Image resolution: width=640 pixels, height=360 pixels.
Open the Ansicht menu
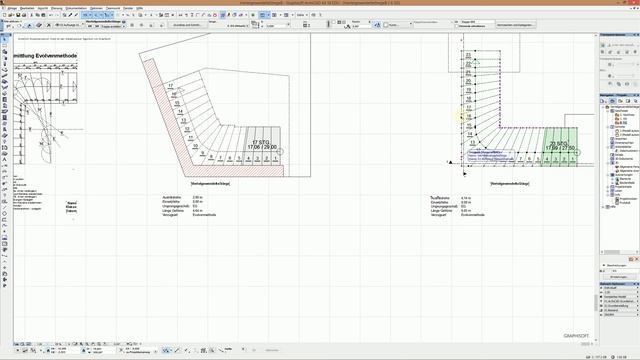point(43,8)
